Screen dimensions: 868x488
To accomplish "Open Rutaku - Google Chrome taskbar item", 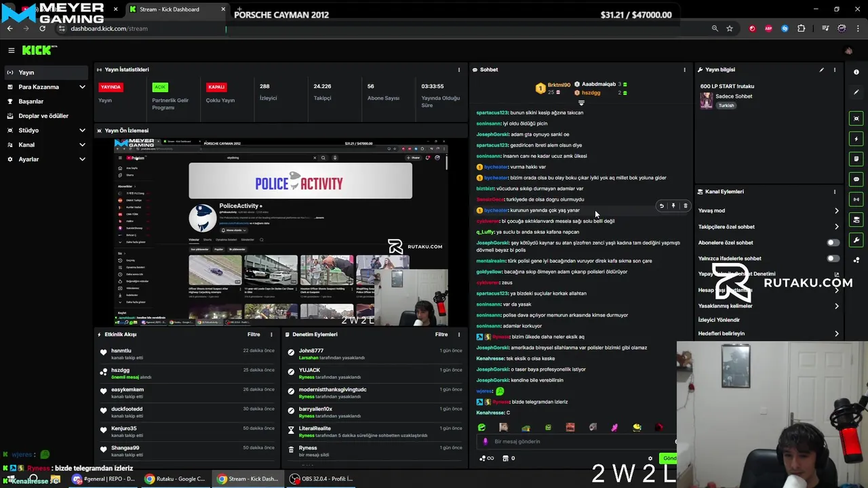I will click(174, 479).
